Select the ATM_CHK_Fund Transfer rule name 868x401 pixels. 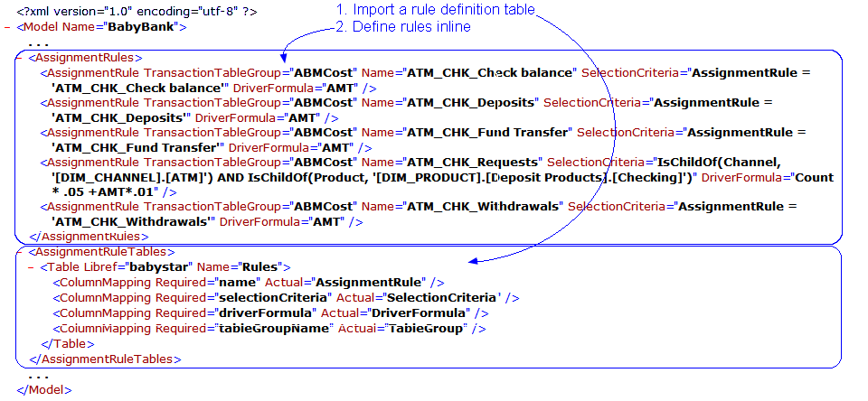pos(487,133)
